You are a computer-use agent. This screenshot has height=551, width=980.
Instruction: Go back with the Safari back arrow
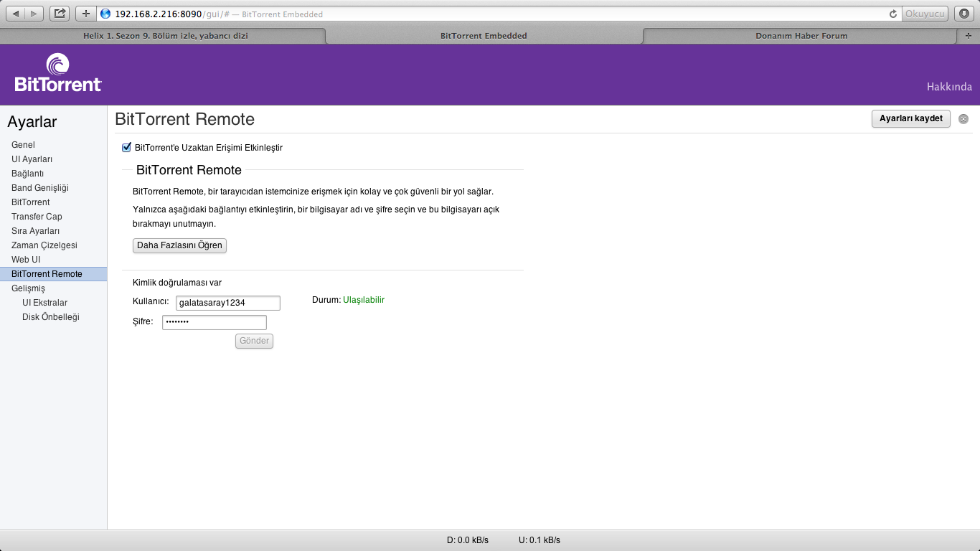16,14
